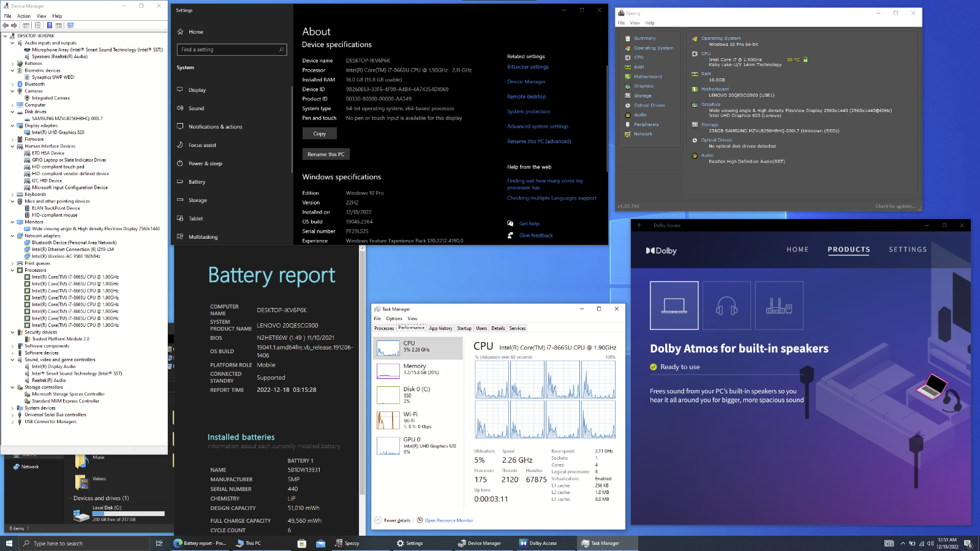Screen dimensions: 980x551
Task: Select the laptop built-in speakers Dolby card
Action: click(x=674, y=305)
